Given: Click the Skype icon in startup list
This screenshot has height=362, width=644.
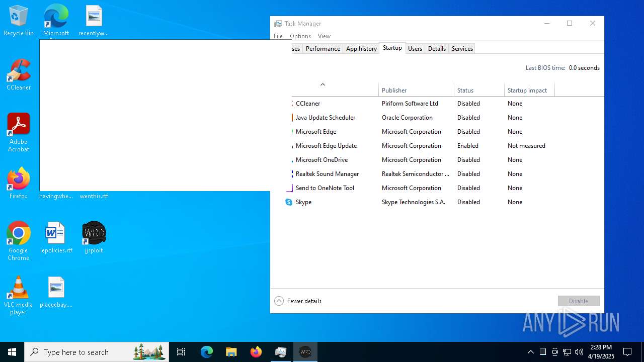Looking at the screenshot, I should coord(289,202).
